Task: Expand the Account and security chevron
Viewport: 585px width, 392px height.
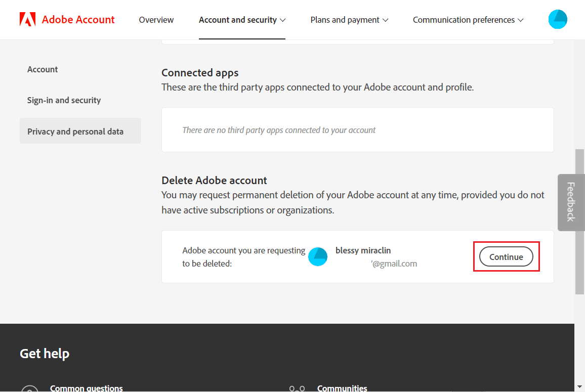Action: pos(282,20)
